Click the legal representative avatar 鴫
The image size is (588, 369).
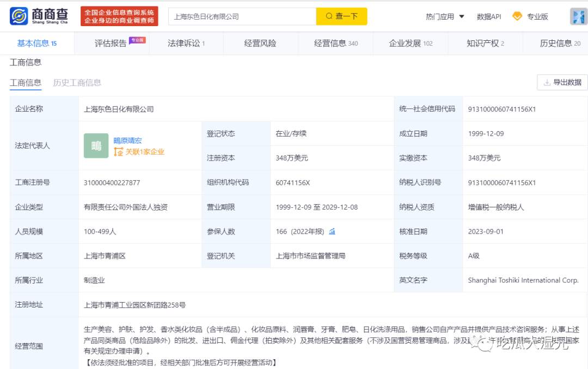pos(96,146)
